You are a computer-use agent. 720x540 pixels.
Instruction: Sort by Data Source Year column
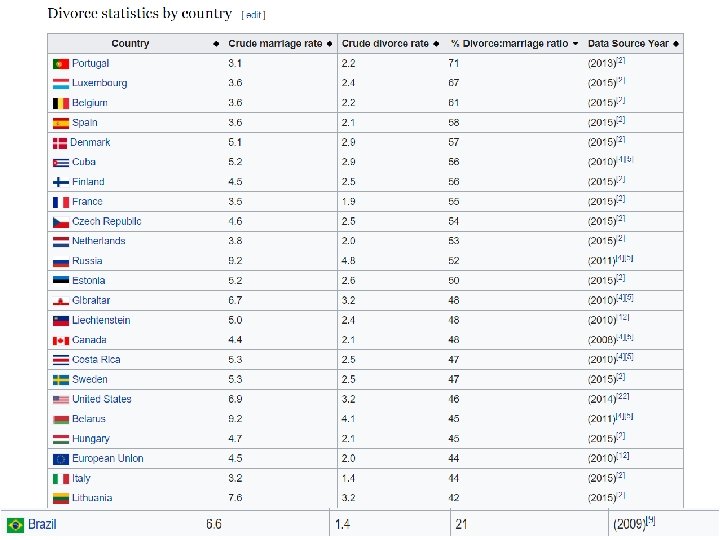click(x=677, y=44)
